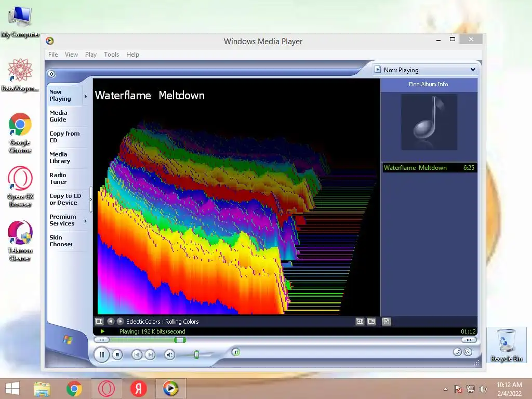Click the album art music note thumbnail
The image size is (532, 399).
[429, 122]
